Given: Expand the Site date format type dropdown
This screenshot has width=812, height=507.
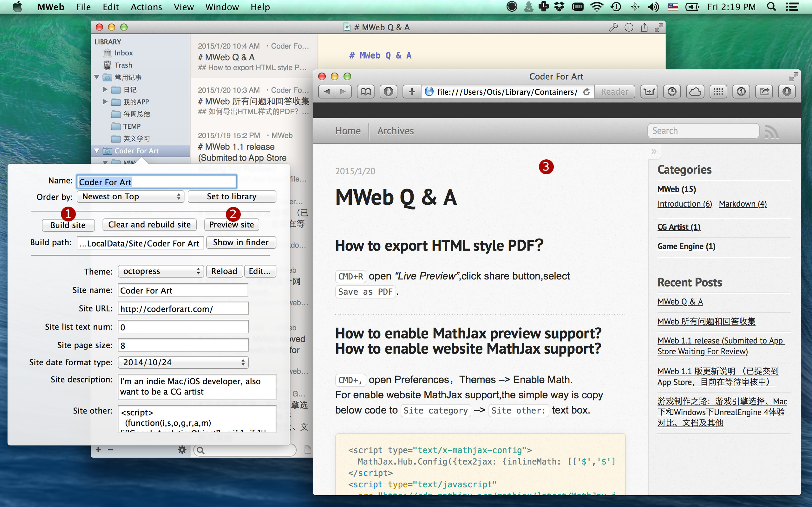Looking at the screenshot, I should click(182, 363).
